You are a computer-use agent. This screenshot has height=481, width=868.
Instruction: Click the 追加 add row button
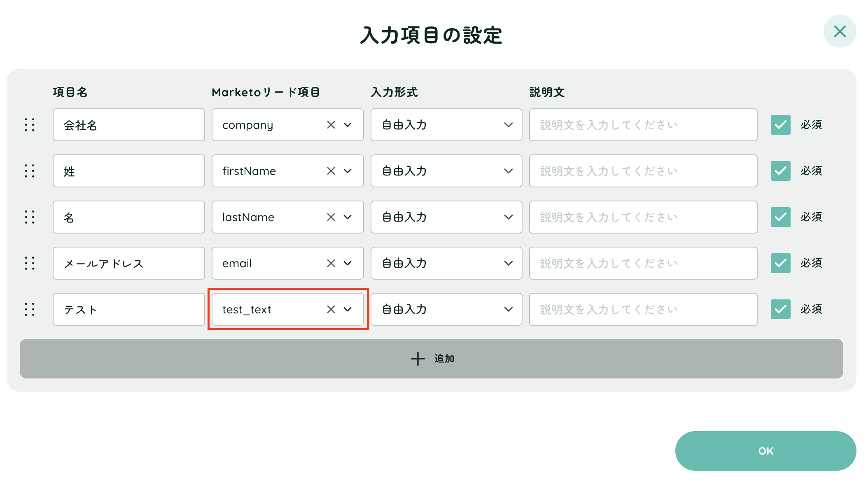pos(431,359)
